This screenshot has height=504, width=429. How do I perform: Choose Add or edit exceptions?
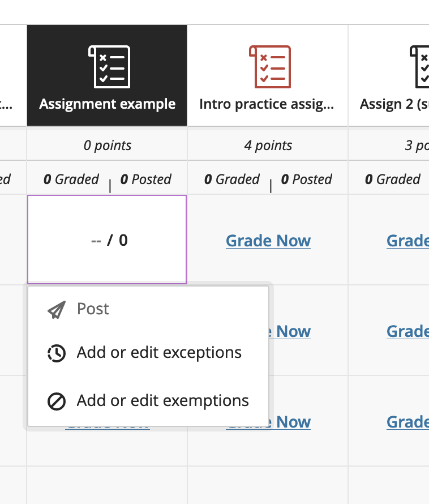pos(159,353)
